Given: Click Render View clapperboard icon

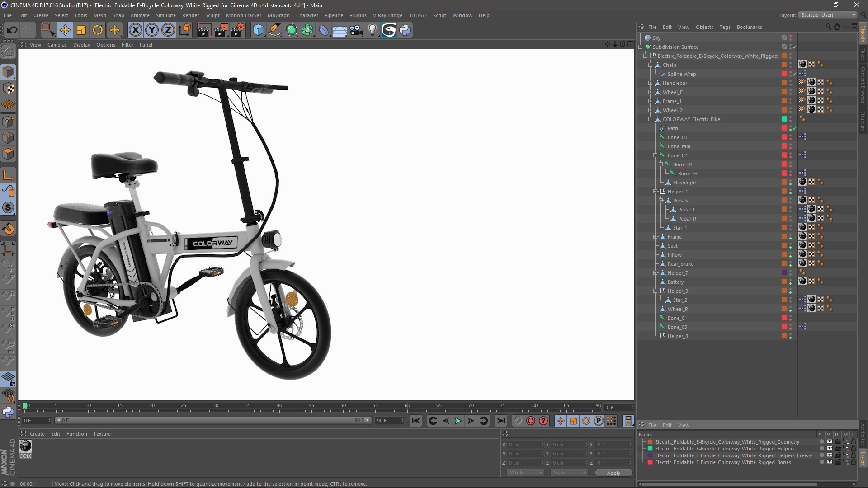Looking at the screenshot, I should coord(204,30).
